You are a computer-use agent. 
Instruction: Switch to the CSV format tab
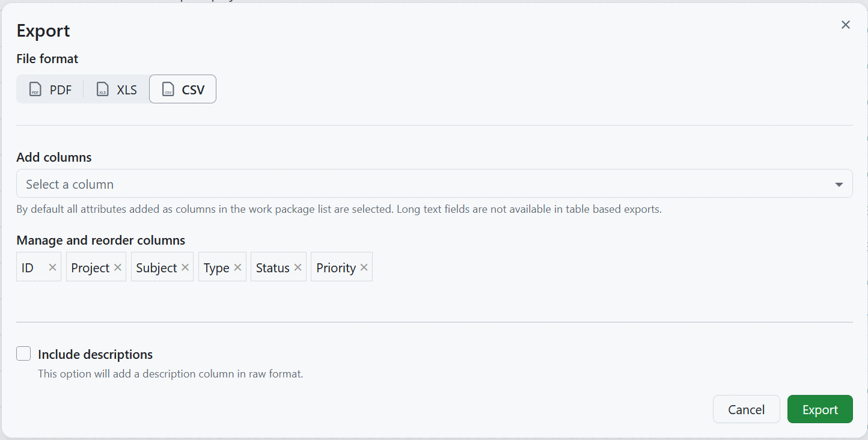(x=182, y=89)
